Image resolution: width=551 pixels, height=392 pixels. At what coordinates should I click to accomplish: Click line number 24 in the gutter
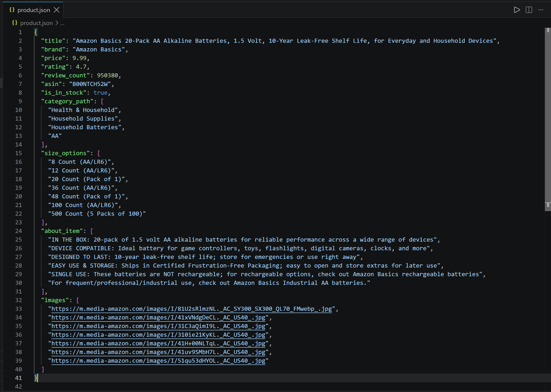(x=19, y=231)
